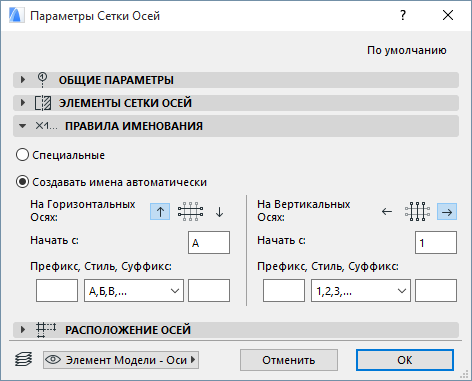Screen dimensions: 472x381
Task: Click the ArchiCAD title bar icon
Action: (16, 15)
